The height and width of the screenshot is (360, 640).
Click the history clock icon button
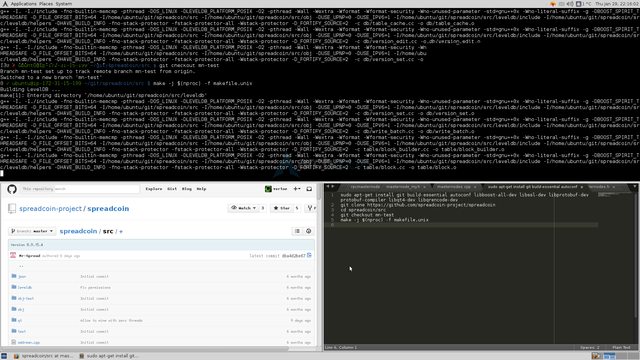tap(309, 231)
